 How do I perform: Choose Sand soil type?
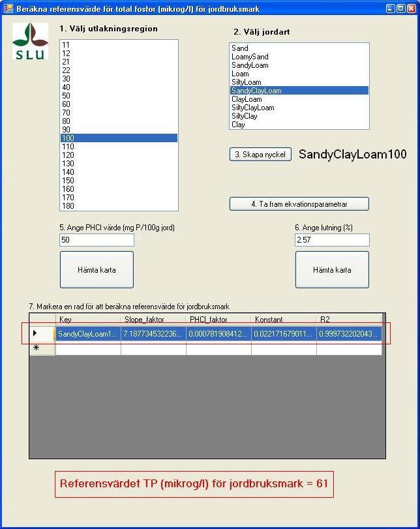click(299, 48)
